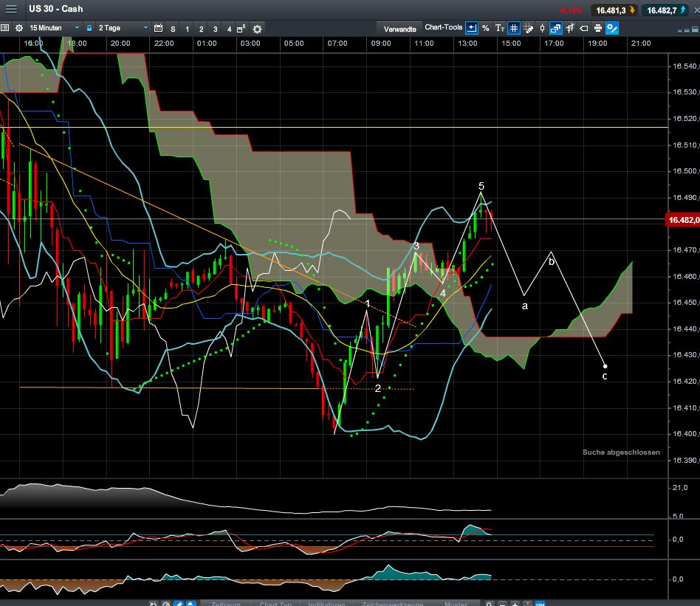The image size is (700, 606).
Task: Open the hamburger main menu
Action: [x=11, y=9]
